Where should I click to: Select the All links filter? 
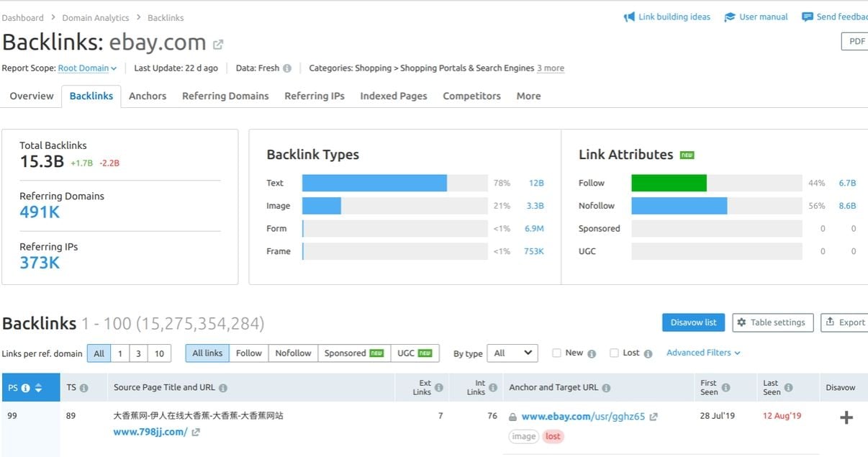207,353
